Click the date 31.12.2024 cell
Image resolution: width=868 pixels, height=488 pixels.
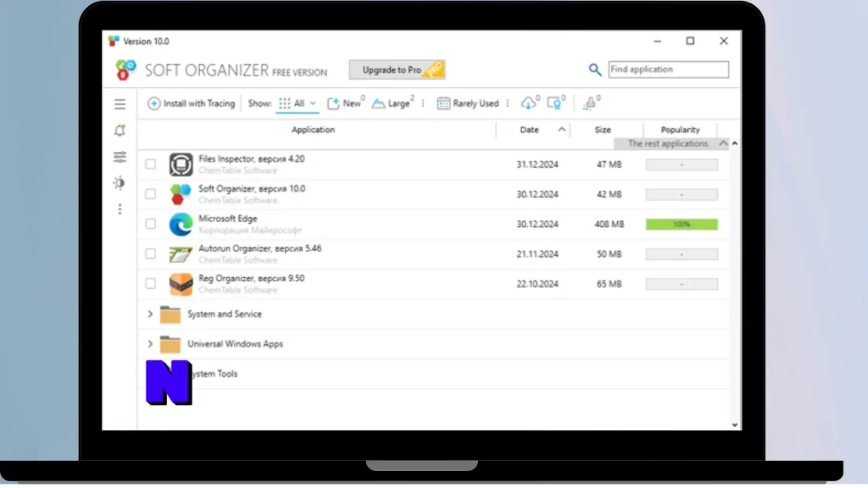coord(537,164)
